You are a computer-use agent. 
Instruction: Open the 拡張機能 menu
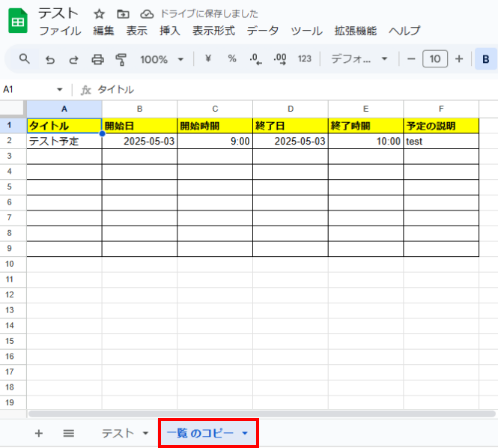[356, 31]
